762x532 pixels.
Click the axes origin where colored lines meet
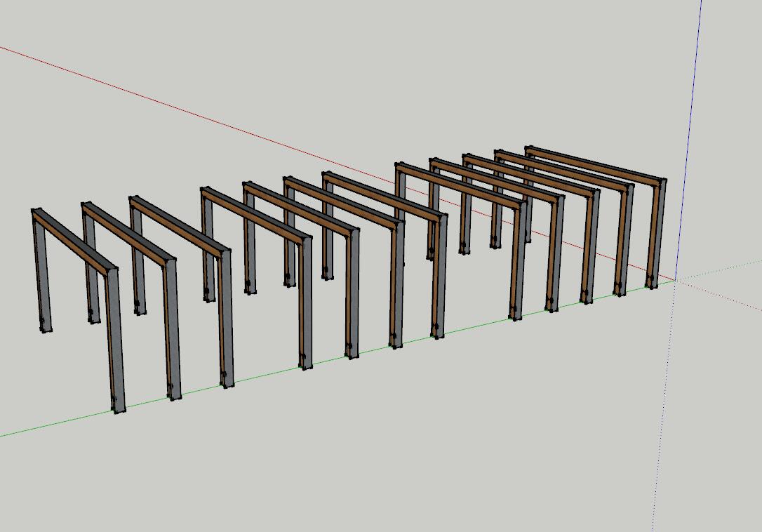(676, 280)
